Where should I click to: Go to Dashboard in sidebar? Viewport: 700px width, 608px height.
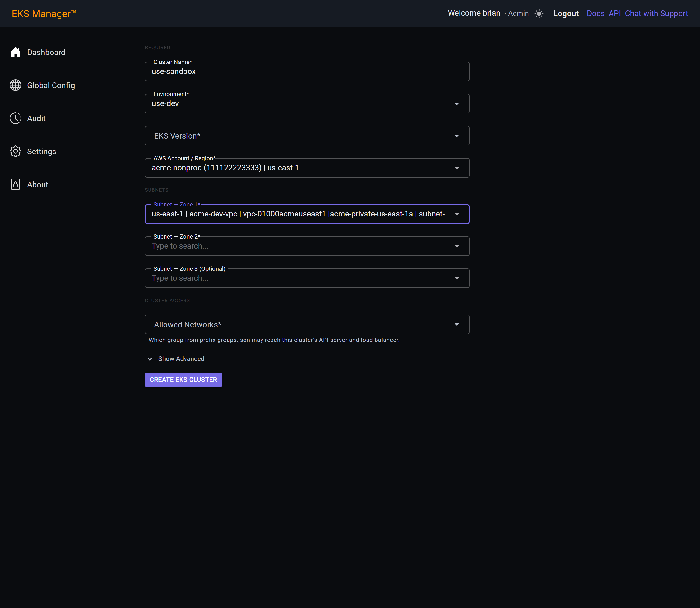tap(46, 52)
